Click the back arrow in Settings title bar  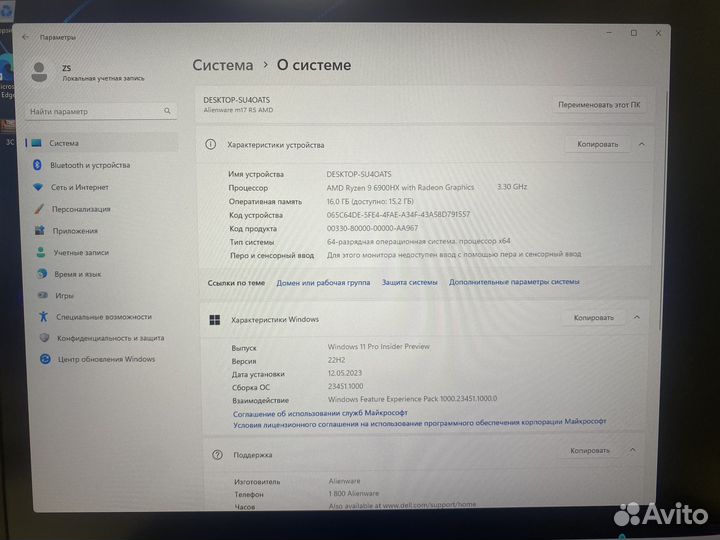[25, 37]
